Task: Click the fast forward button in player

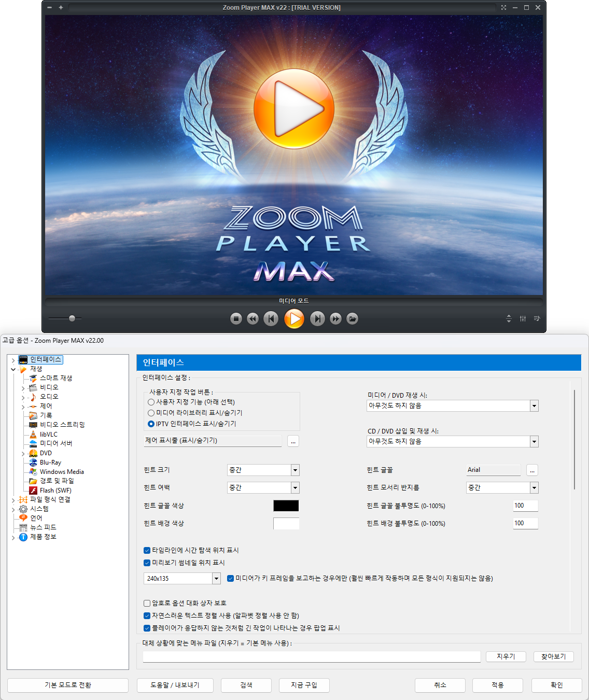Action: coord(336,319)
